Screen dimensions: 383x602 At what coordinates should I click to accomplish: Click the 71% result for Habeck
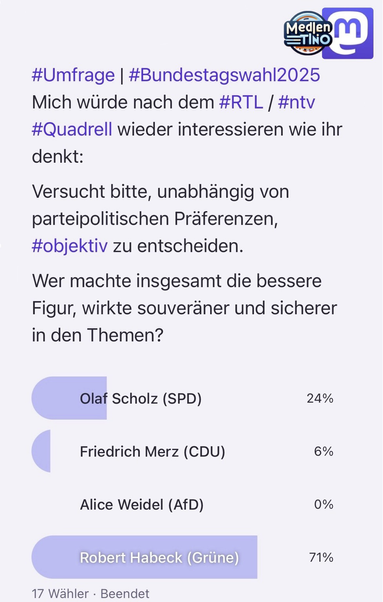coord(321,557)
